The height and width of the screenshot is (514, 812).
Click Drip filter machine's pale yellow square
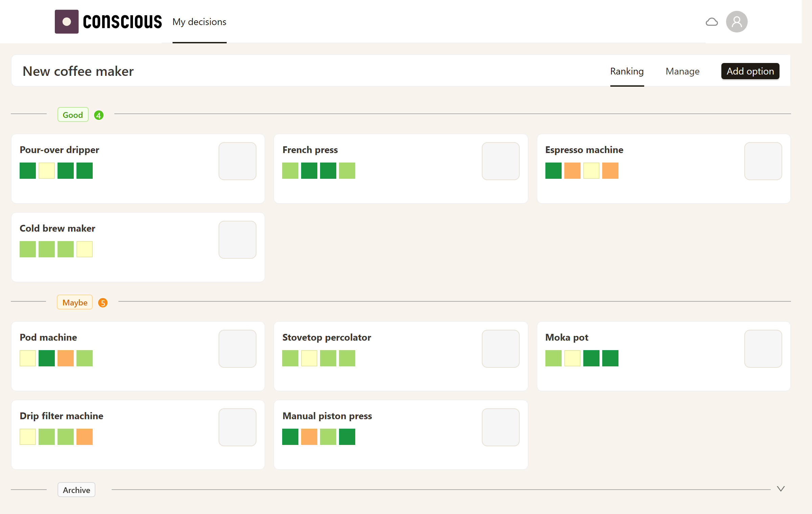click(x=28, y=437)
